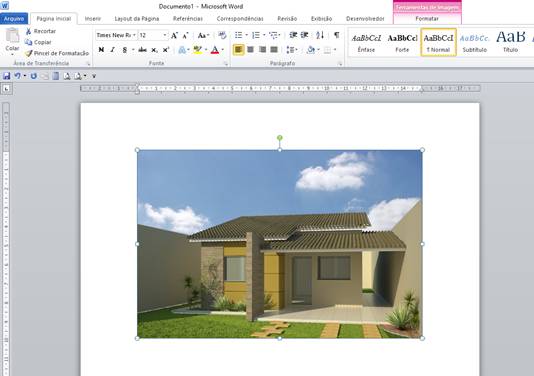Open the Times New Roman font dropdown
The image size is (534, 376).
click(116, 35)
